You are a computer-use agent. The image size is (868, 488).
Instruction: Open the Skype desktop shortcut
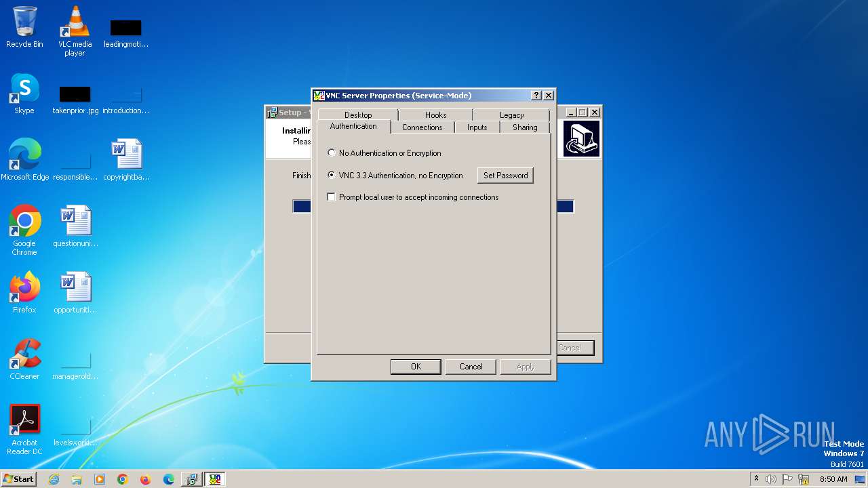[24, 94]
